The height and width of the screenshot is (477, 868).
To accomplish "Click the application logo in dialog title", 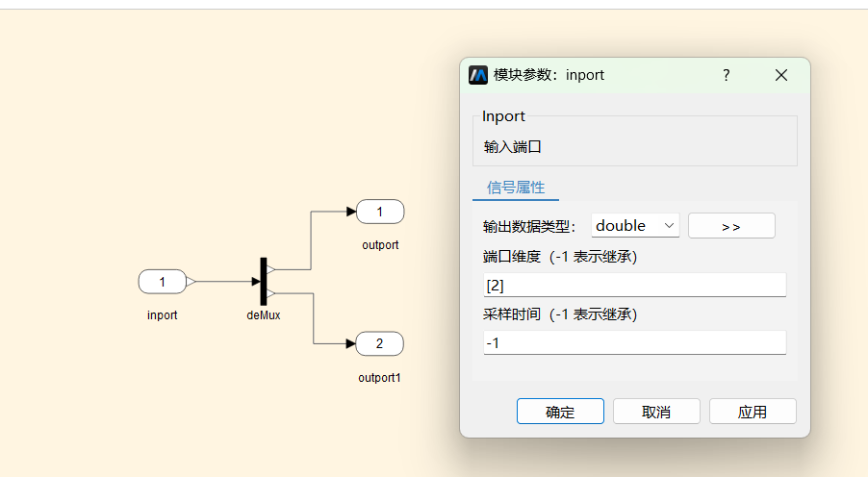I will click(478, 75).
